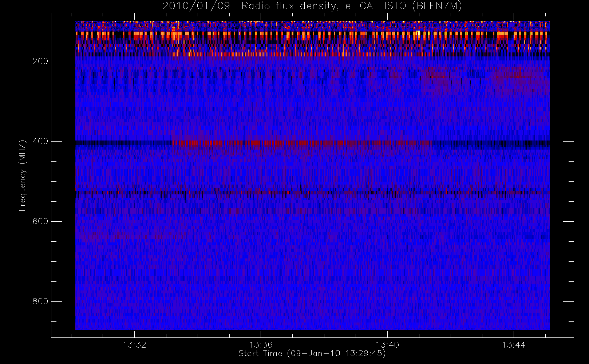Image resolution: width=589 pixels, height=364 pixels.
Task: Click the "Start Time (09-Jan-10 13:29:45)" label
Action: tap(312, 353)
